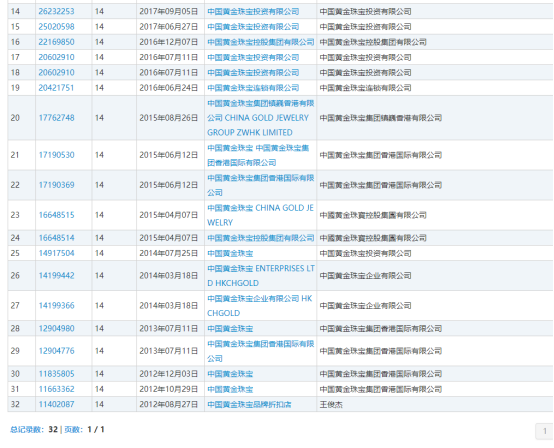Image resolution: width=554 pixels, height=448 pixels.
Task: Open registration number 14917504
Action: (56, 253)
